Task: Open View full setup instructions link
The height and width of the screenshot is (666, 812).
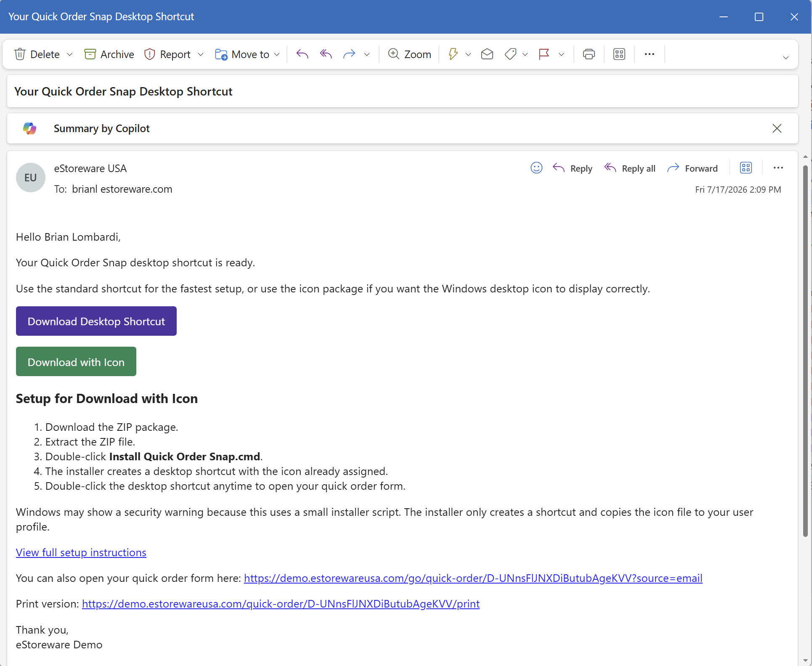Action: (x=81, y=552)
